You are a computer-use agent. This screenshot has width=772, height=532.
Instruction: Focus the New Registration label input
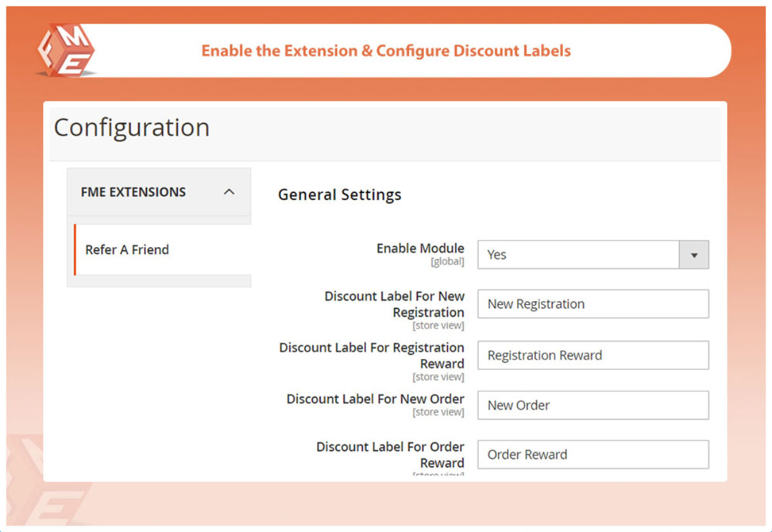click(593, 304)
